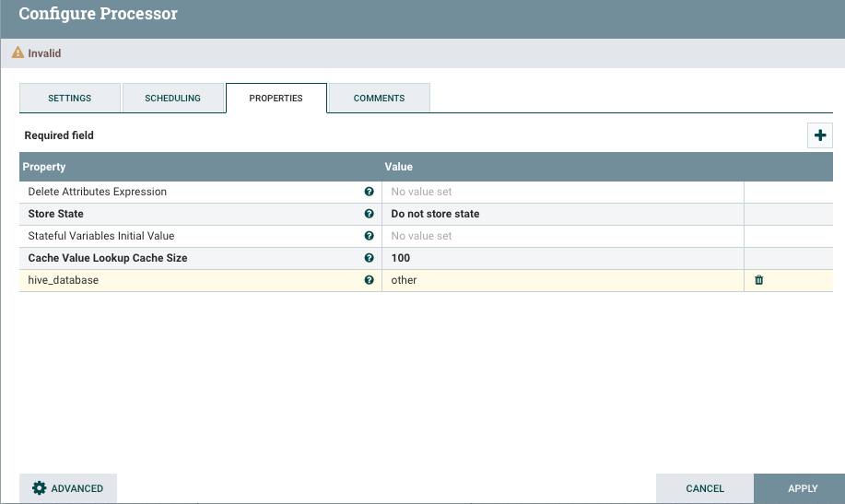Open the Advanced configuration button
Viewport: 845px width, 504px height.
(x=68, y=488)
